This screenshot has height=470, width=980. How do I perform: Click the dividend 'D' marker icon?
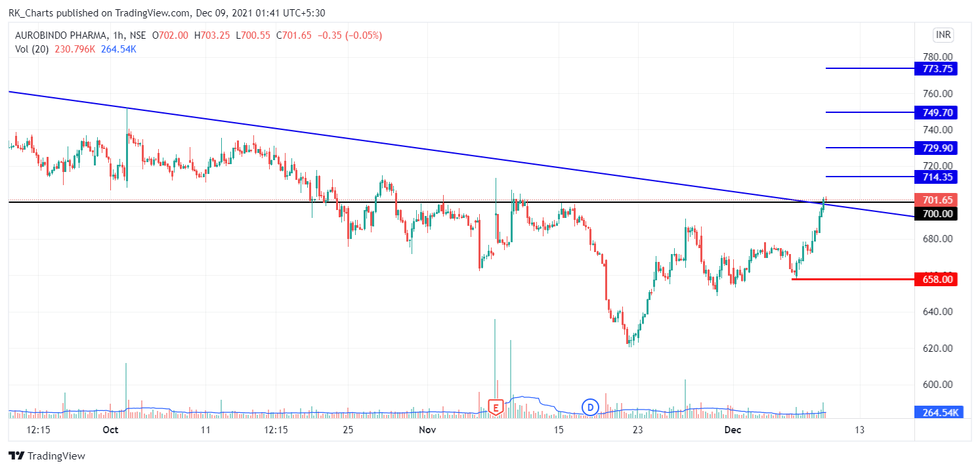click(591, 407)
